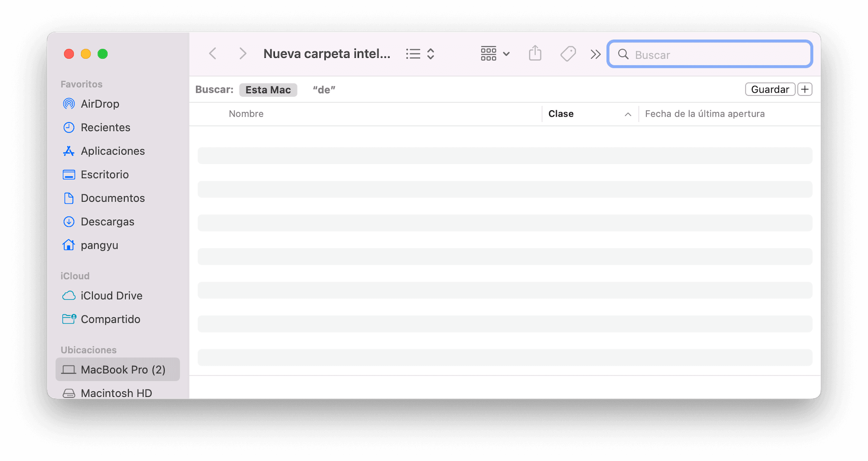Open iCloud Drive in sidebar
868x461 pixels.
coord(118,296)
